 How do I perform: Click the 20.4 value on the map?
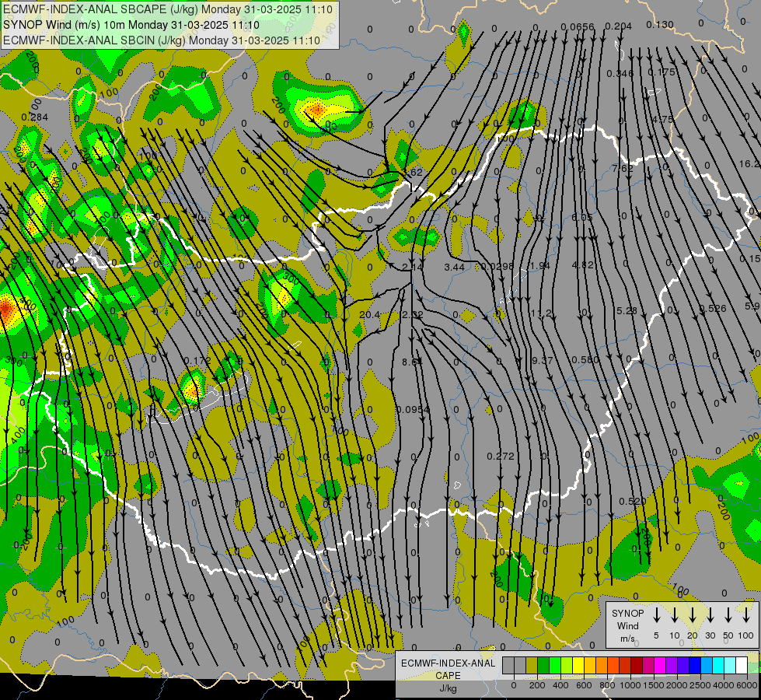[x=369, y=315]
